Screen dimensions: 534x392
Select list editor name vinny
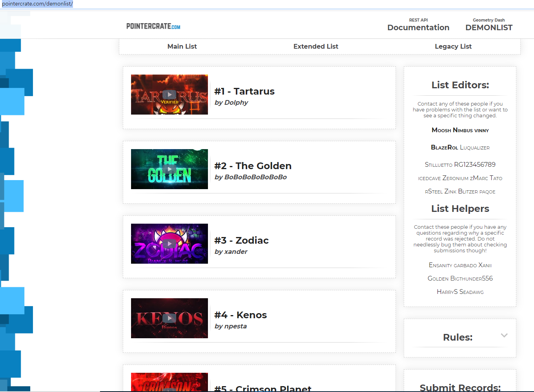(482, 130)
